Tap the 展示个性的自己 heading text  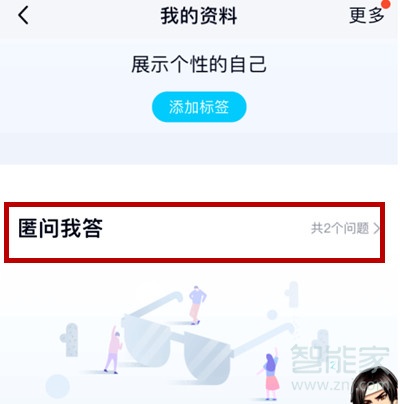[199, 64]
